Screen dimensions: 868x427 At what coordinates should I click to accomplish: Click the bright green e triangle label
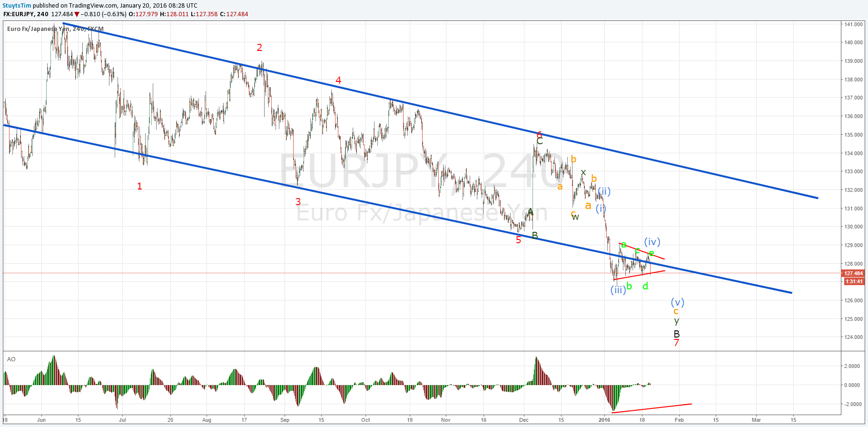pyautogui.click(x=651, y=253)
